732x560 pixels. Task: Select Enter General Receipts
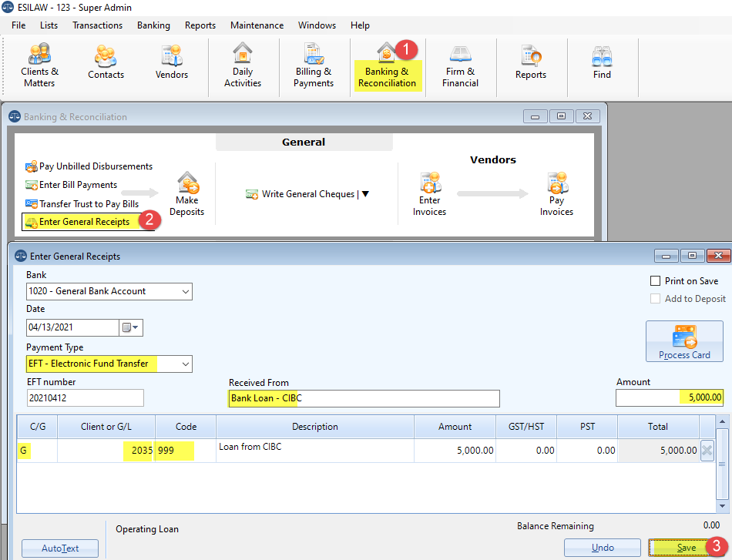[x=82, y=222]
